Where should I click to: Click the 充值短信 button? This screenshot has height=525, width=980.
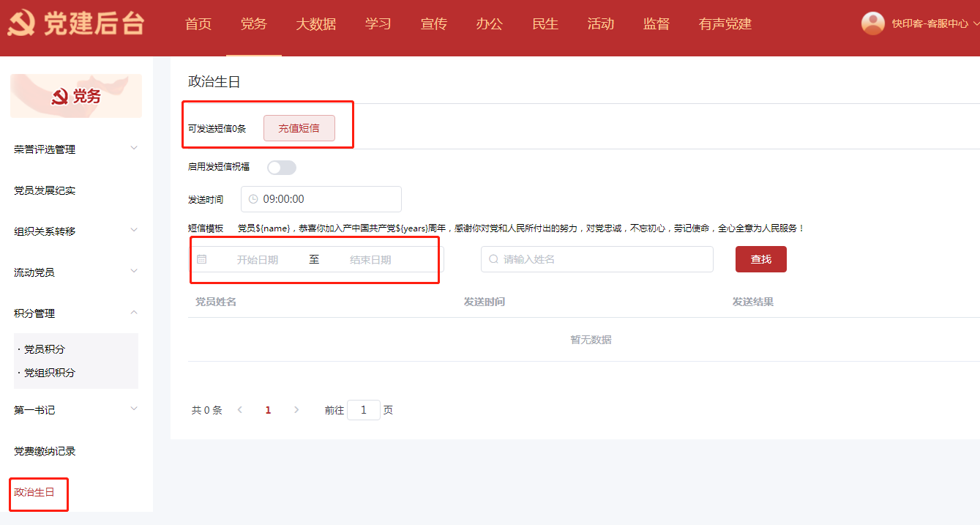[x=299, y=128]
